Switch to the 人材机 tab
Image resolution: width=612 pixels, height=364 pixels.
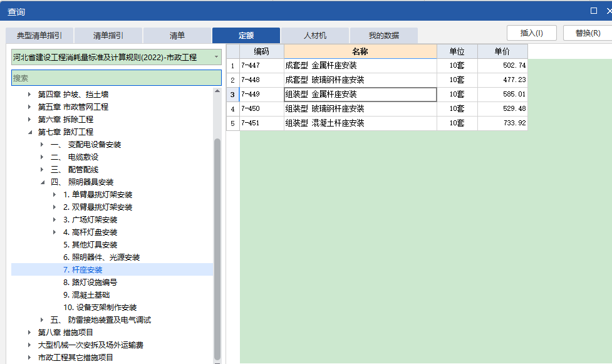(x=314, y=35)
